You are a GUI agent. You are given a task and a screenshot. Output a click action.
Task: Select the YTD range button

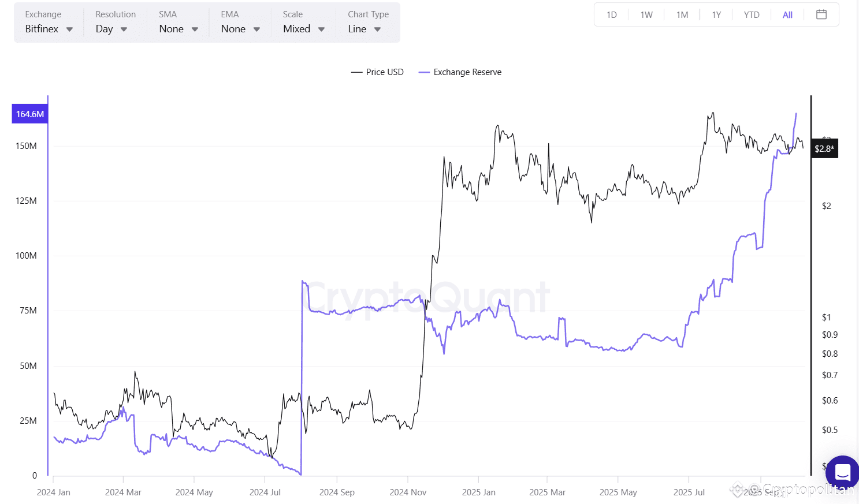click(x=751, y=15)
